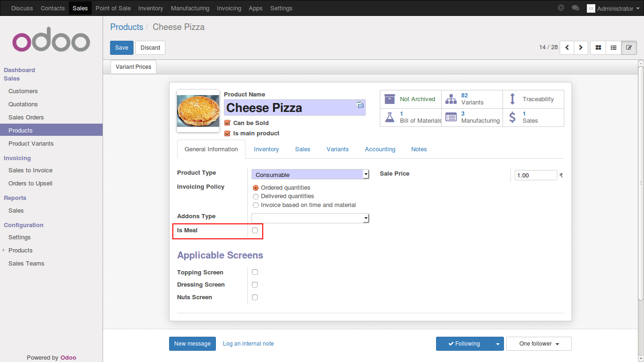
Task: Click the Save button
Action: pos(122,48)
